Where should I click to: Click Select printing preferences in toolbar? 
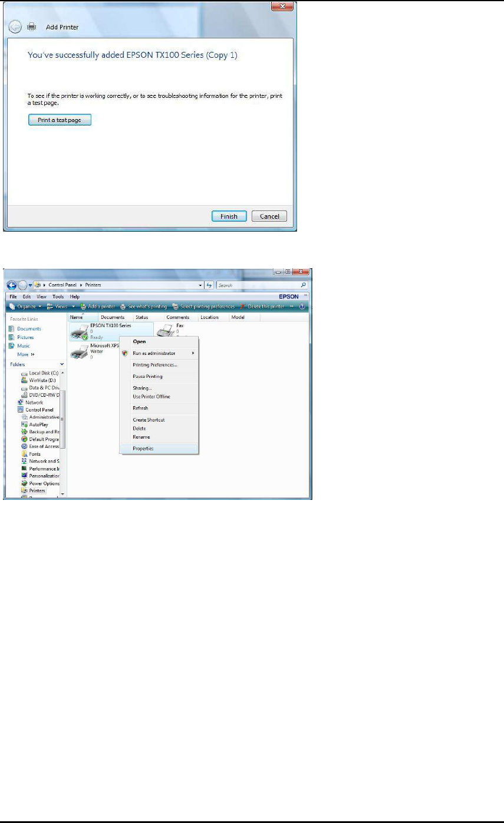click(204, 307)
